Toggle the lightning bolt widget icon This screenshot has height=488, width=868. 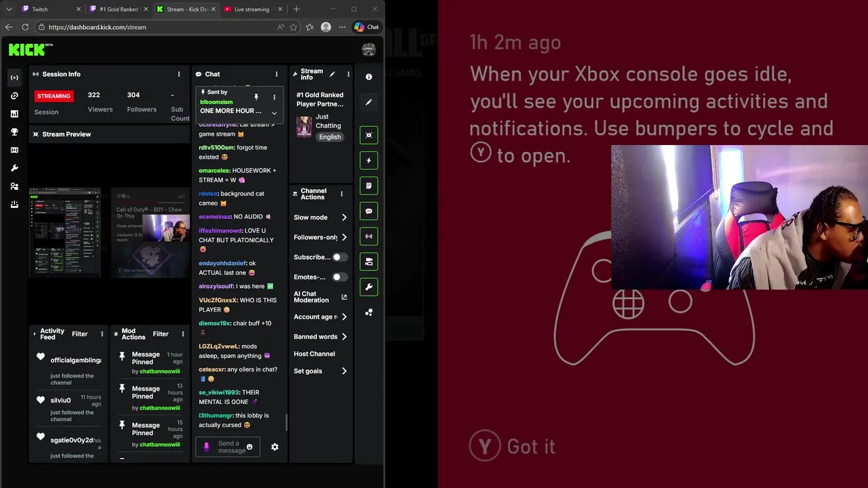tap(369, 161)
